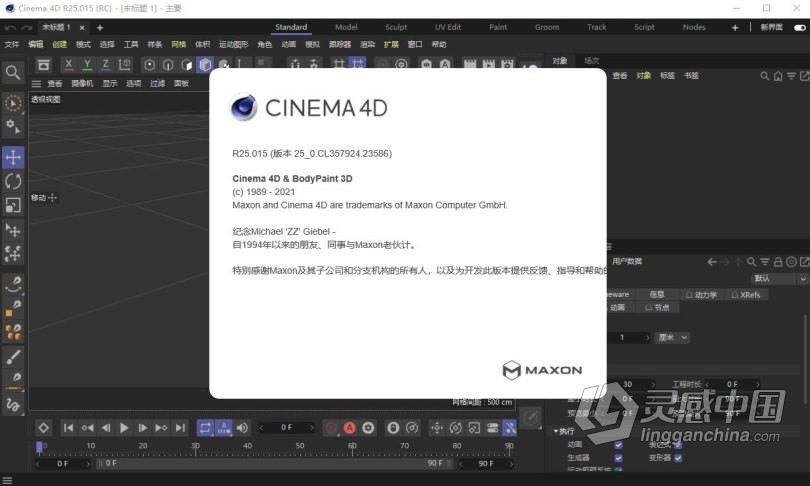Click the motion record mouse icon
The height and width of the screenshot is (486, 810).
393,428
